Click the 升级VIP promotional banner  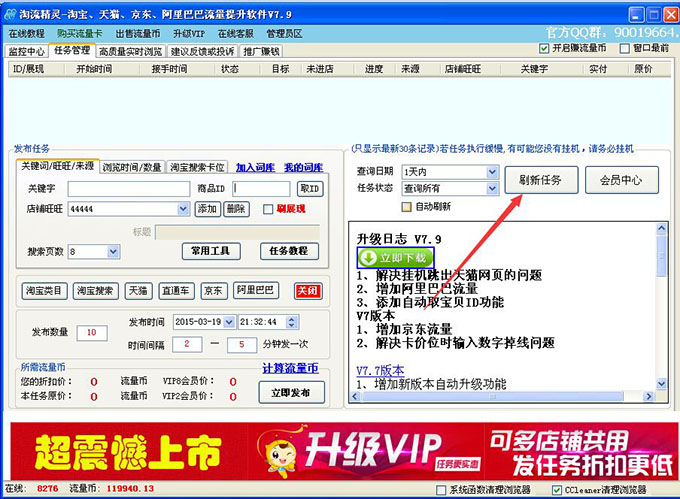pos(345,451)
